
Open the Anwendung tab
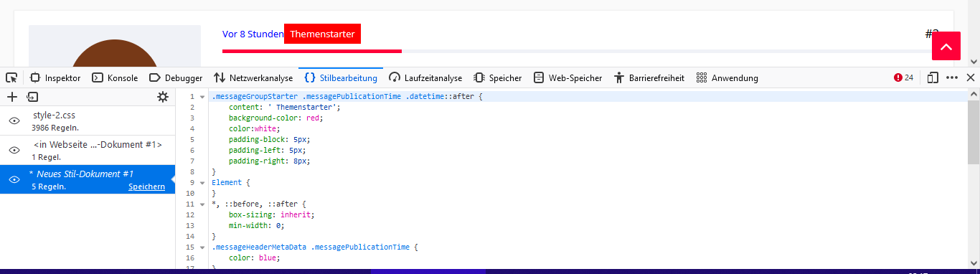coord(727,77)
